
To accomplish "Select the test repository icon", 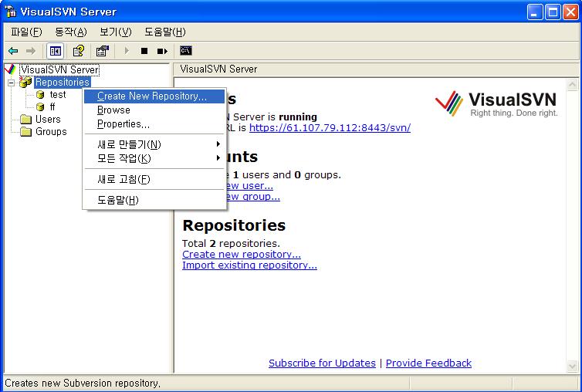I will point(40,95).
